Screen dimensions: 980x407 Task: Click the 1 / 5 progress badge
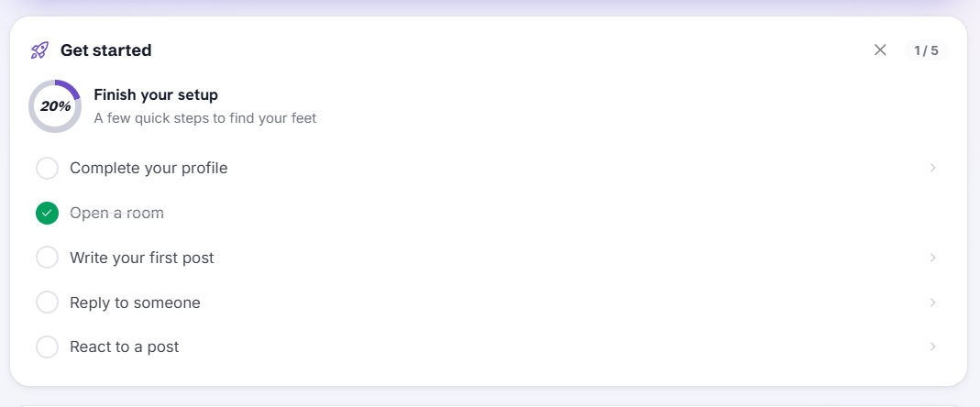click(926, 50)
